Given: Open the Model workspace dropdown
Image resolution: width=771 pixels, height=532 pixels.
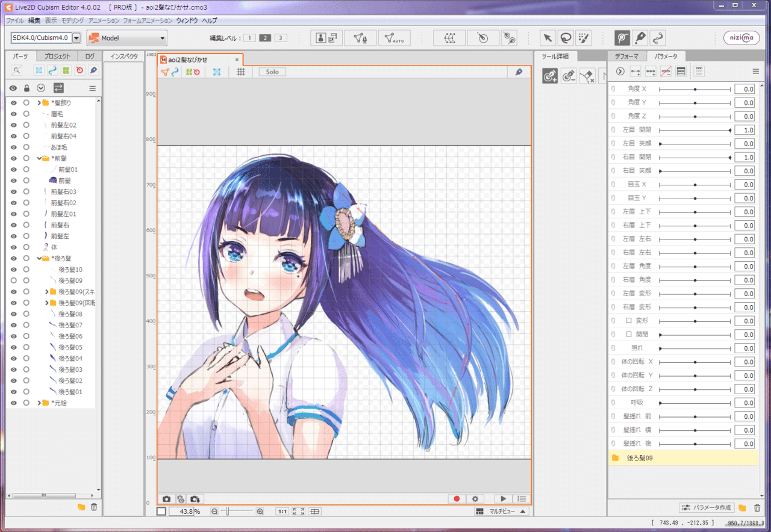Looking at the screenshot, I should point(126,38).
